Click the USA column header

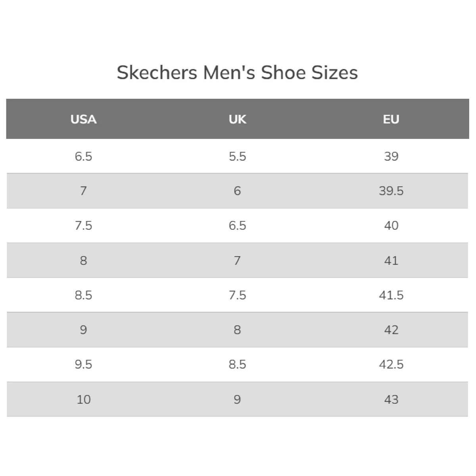pyautogui.click(x=83, y=119)
